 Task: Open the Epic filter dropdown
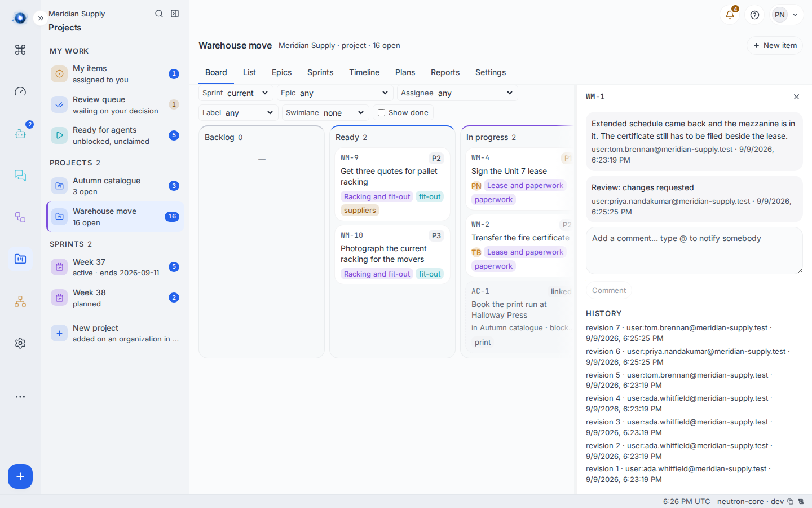(x=335, y=93)
